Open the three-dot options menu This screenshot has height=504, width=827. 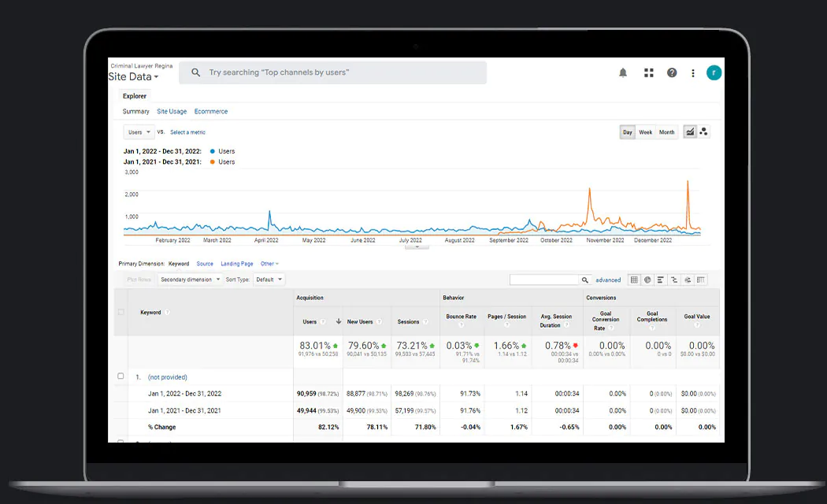(x=693, y=73)
